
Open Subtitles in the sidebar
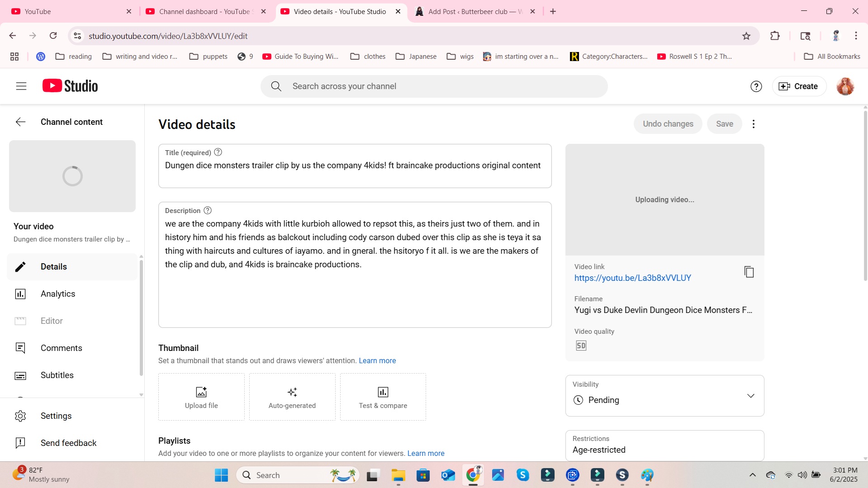coord(72,375)
